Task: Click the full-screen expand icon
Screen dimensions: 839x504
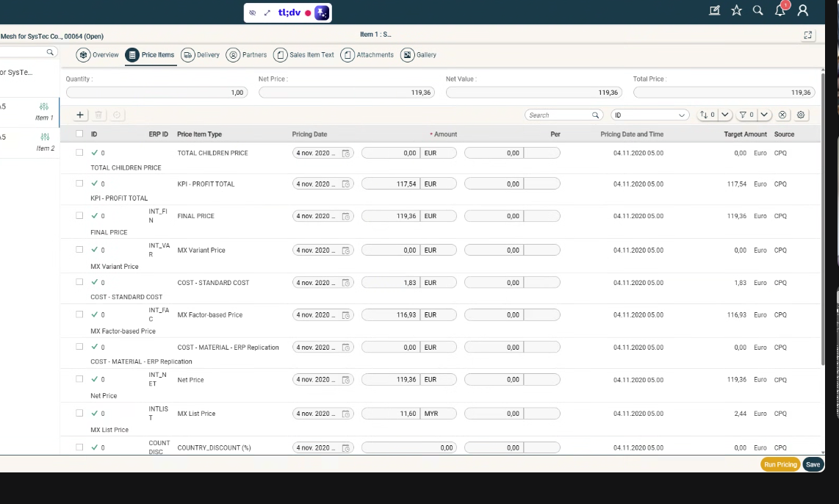Action: (808, 35)
